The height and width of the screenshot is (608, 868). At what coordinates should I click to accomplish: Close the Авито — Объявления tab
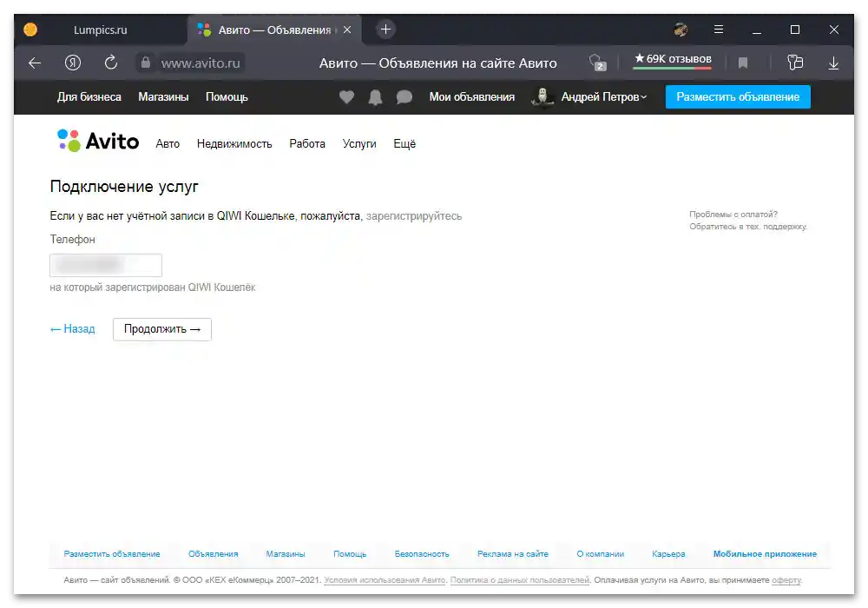[x=347, y=30]
